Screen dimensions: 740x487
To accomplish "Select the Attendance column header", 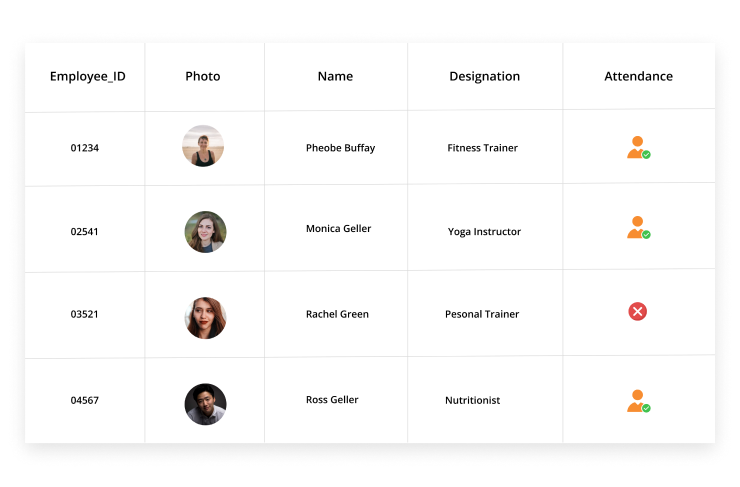I will click(x=639, y=76).
